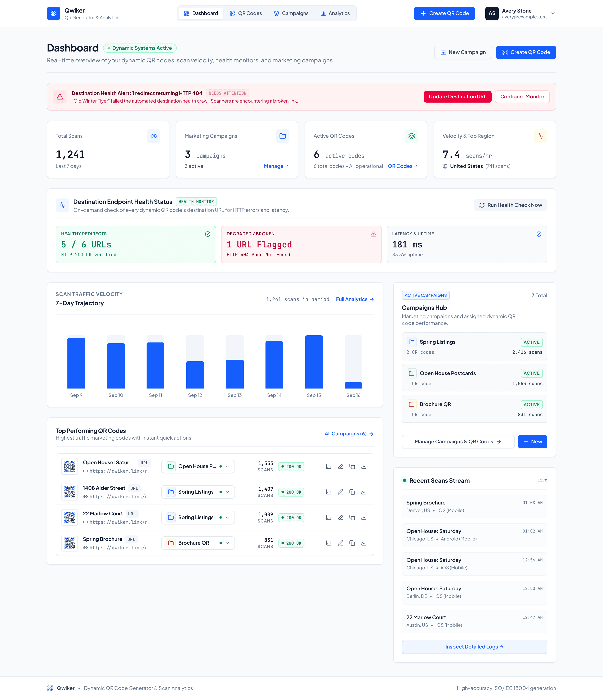The height and width of the screenshot is (700, 603).
Task: Open analytics for 22 Marlow Court row
Action: point(329,517)
